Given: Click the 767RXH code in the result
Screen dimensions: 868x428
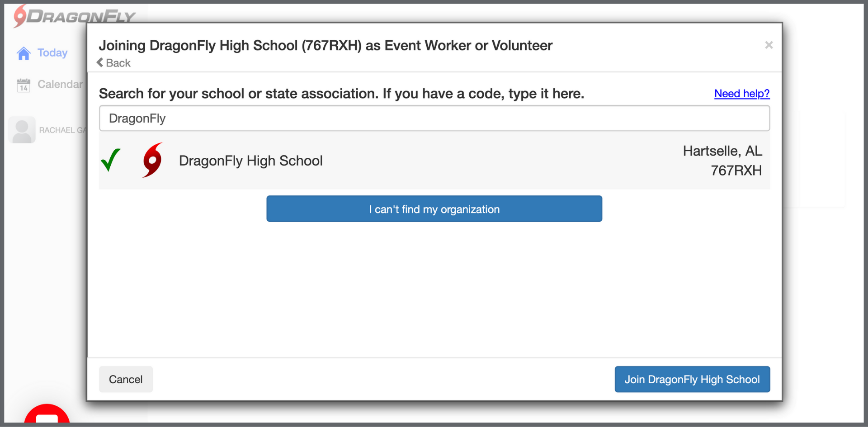Looking at the screenshot, I should click(x=736, y=171).
